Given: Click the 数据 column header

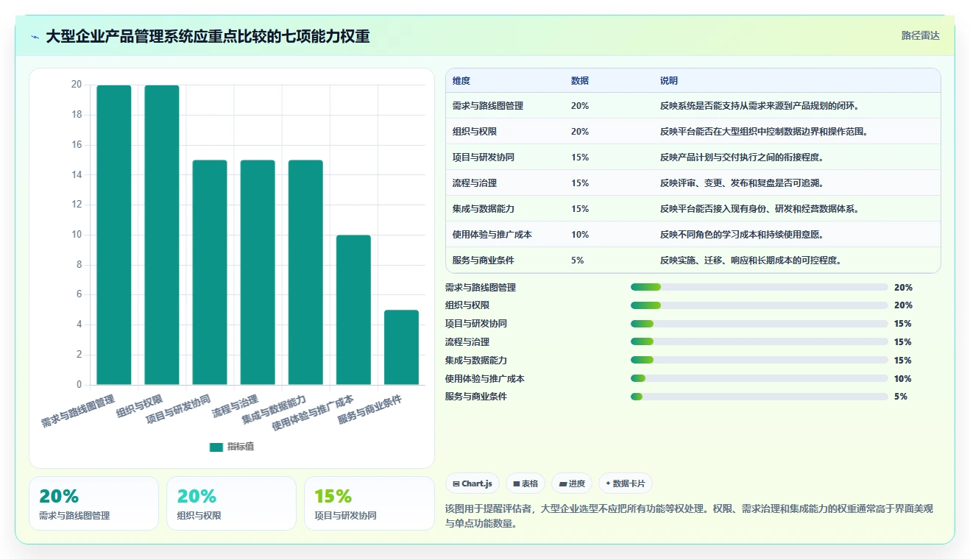Looking at the screenshot, I should click(x=580, y=81).
